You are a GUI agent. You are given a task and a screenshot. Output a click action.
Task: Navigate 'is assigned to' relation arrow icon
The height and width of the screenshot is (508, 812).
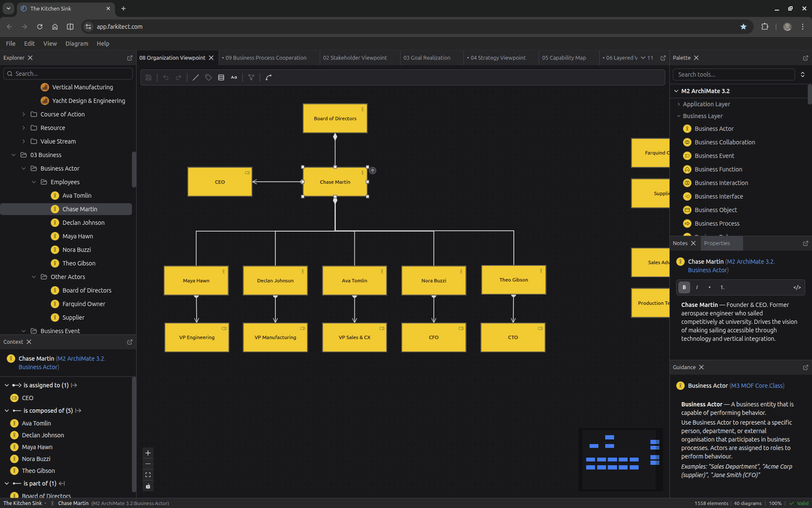point(74,386)
